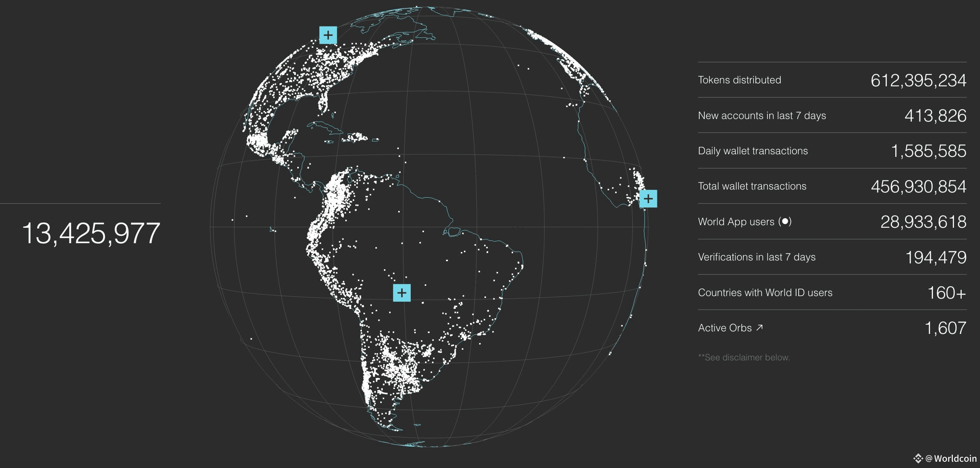
Task: Click the plus marker in central South America
Action: click(x=402, y=293)
